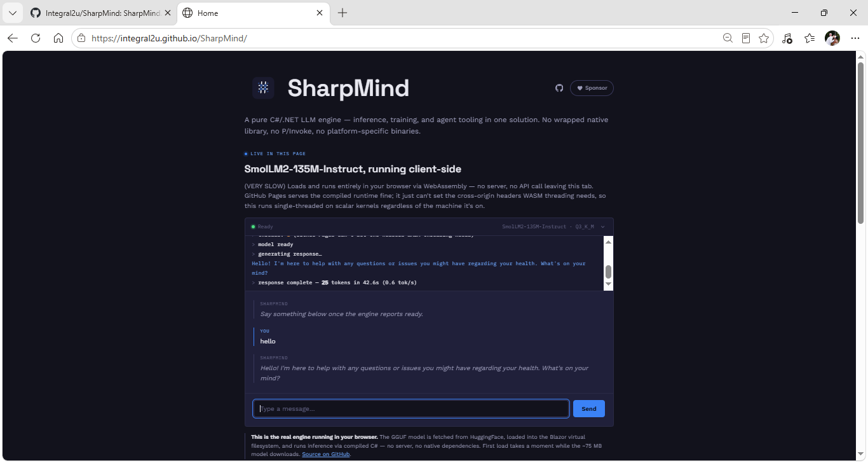Open the media control icon in the toolbar
Screen dimensions: 868x463
coord(787,38)
